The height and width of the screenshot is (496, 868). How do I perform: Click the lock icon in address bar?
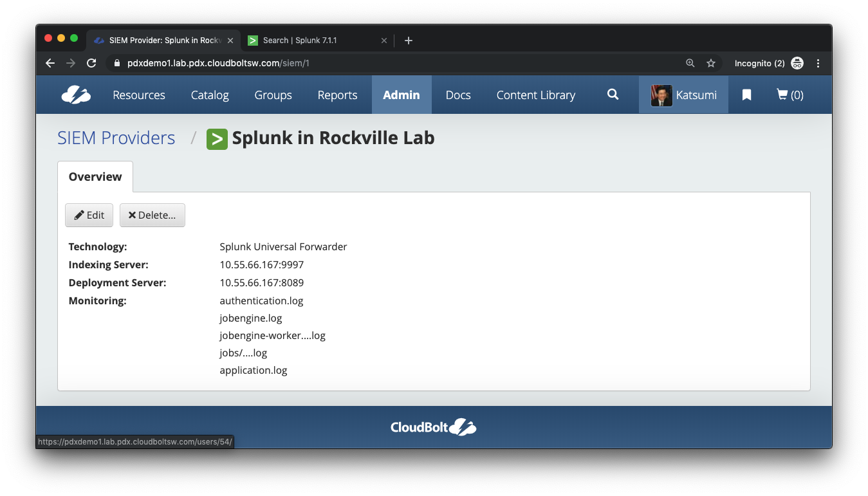[117, 63]
